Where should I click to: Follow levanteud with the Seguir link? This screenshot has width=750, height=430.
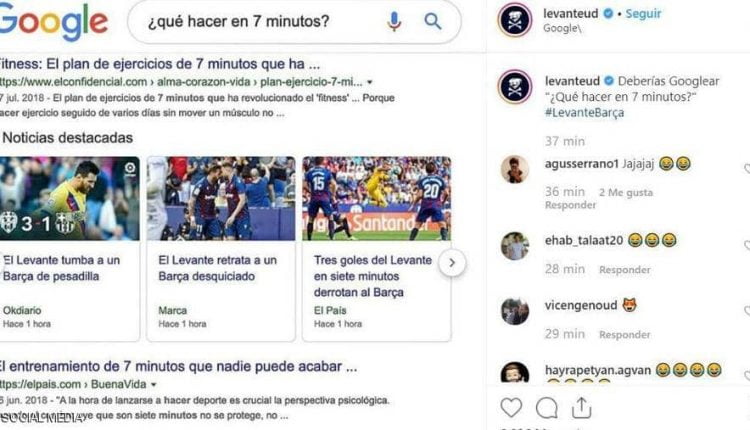tap(643, 13)
